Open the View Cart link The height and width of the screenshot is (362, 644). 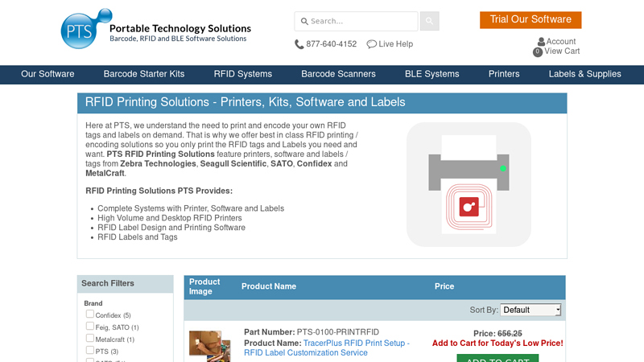click(x=562, y=51)
